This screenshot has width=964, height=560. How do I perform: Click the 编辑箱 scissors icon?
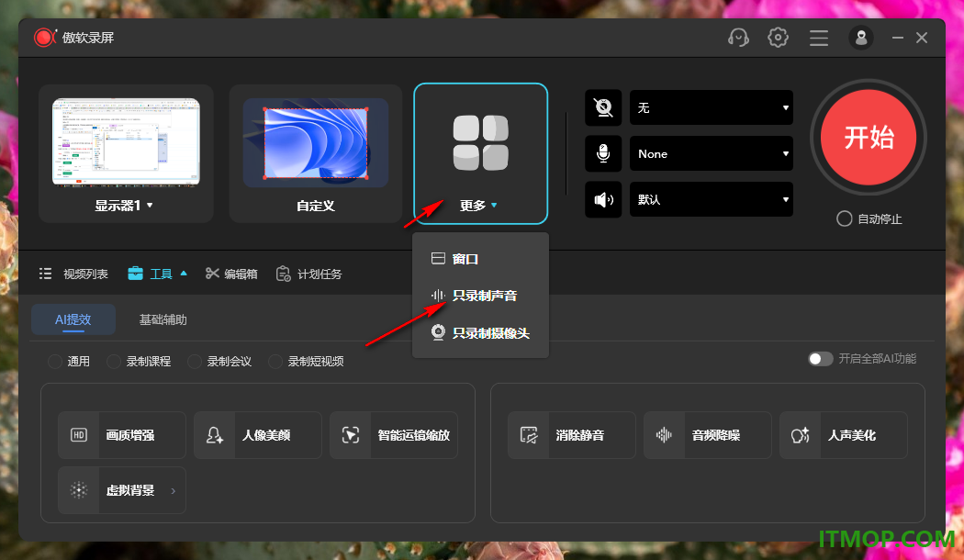pos(212,273)
